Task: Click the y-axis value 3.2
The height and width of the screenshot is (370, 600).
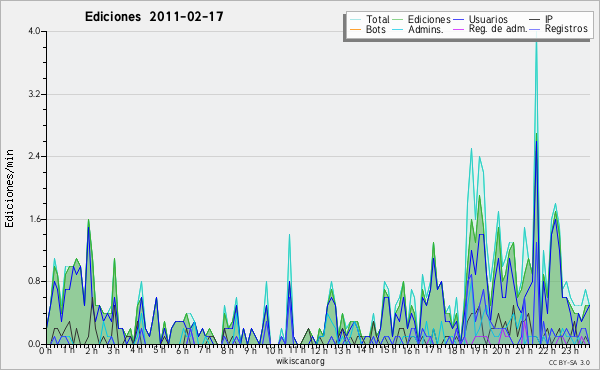Action: 34,94
